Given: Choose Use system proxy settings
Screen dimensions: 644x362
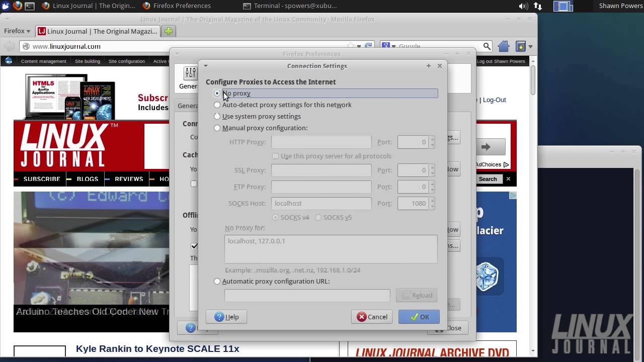Looking at the screenshot, I should pos(217,116).
